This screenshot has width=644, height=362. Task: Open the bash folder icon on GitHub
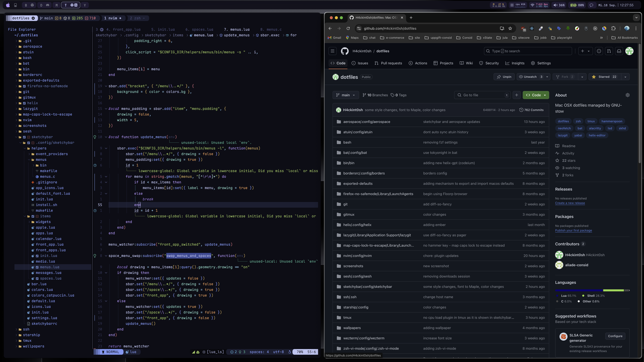click(x=339, y=142)
